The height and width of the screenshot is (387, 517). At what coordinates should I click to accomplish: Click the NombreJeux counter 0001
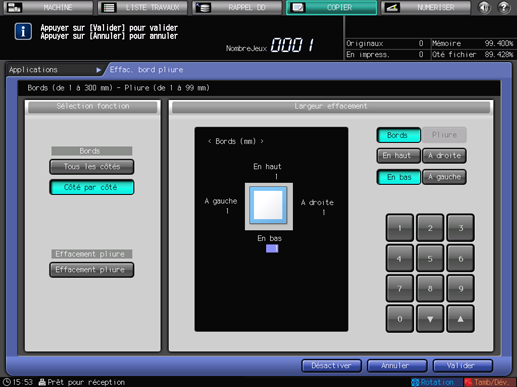(292, 45)
